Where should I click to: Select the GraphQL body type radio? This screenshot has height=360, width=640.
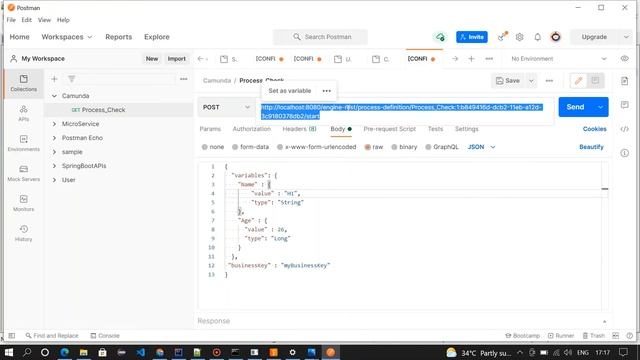point(428,147)
